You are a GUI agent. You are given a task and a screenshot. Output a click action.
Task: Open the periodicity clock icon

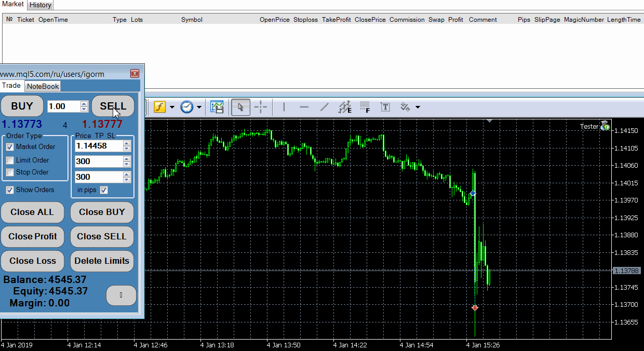click(x=186, y=107)
